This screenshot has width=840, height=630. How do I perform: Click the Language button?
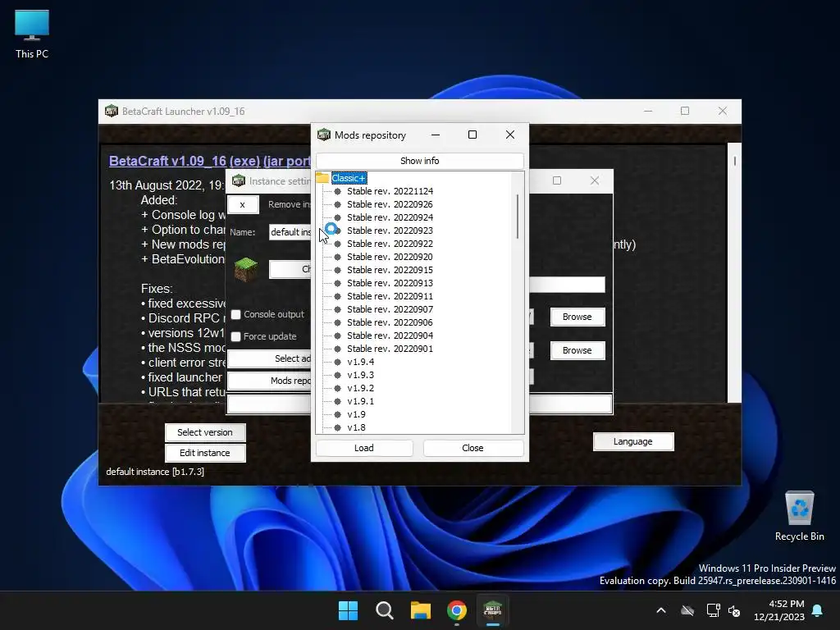click(633, 441)
